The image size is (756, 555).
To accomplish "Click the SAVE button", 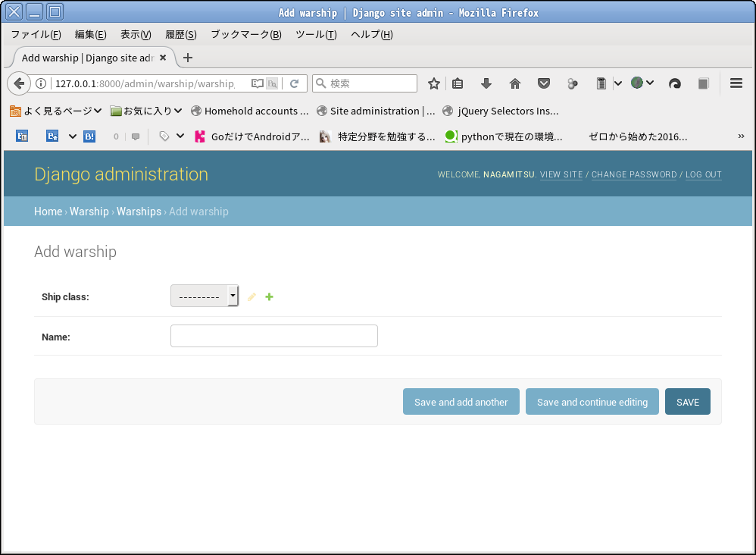I will point(688,402).
